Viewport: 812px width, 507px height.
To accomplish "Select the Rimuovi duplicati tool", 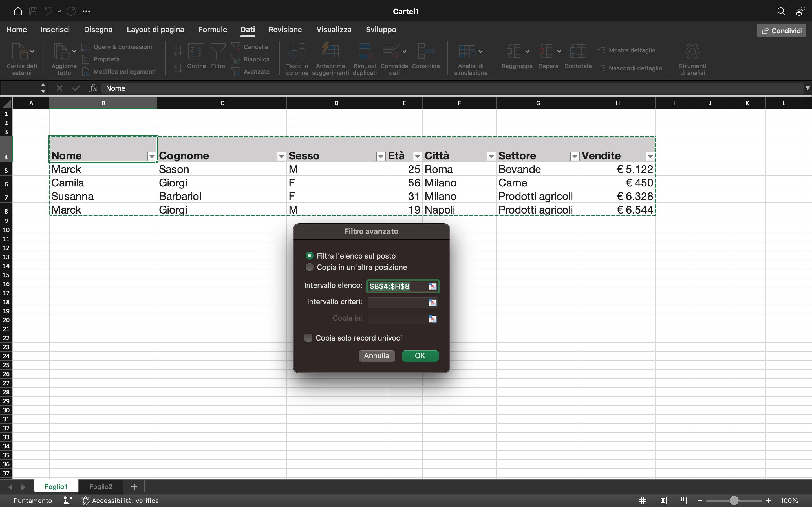I will pyautogui.click(x=365, y=59).
